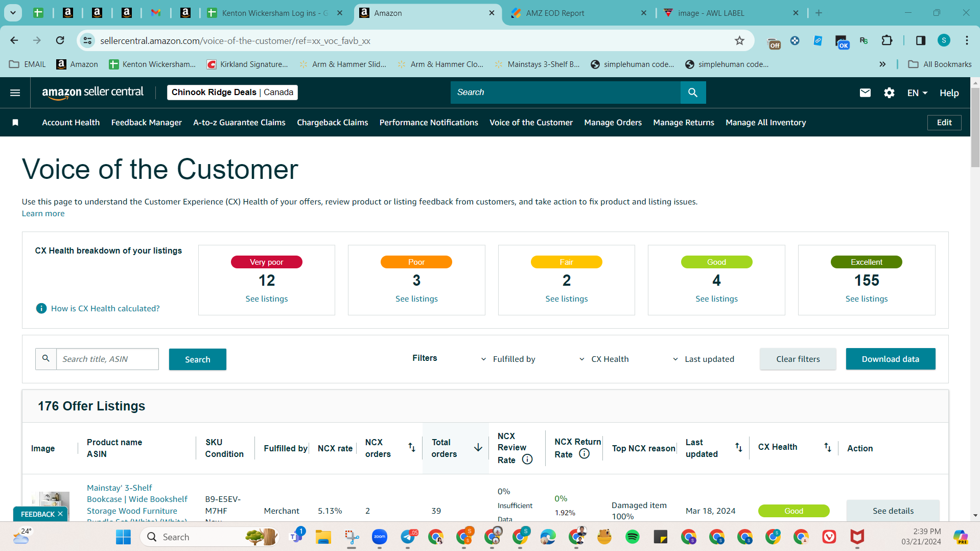This screenshot has width=980, height=551.
Task: Dismiss the FEEDBACK tab with its X
Action: 60,514
